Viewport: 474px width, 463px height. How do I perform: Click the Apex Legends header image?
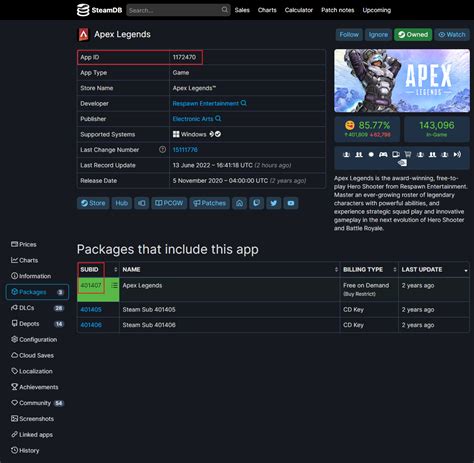pos(402,81)
